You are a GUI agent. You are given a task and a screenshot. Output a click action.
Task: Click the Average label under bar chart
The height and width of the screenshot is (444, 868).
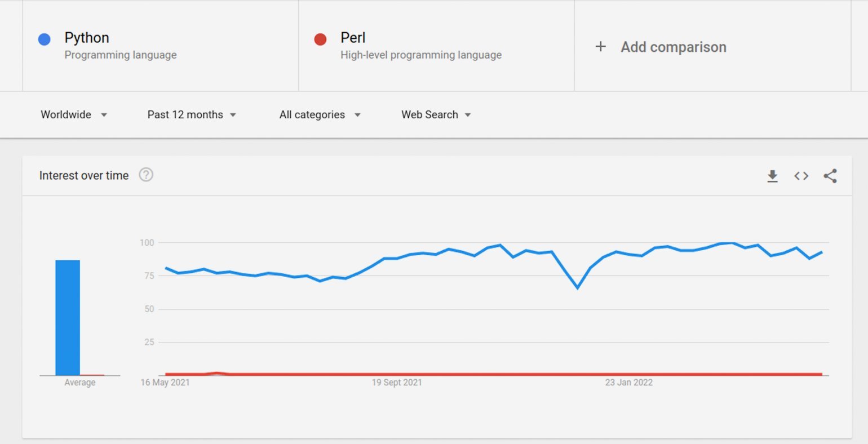coord(80,382)
